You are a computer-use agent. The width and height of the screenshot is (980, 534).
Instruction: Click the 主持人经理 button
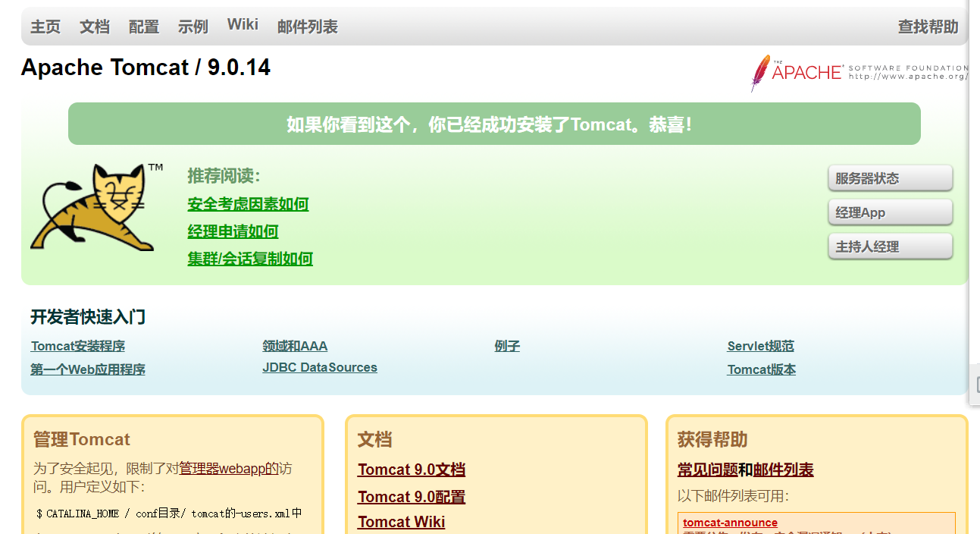[889, 246]
